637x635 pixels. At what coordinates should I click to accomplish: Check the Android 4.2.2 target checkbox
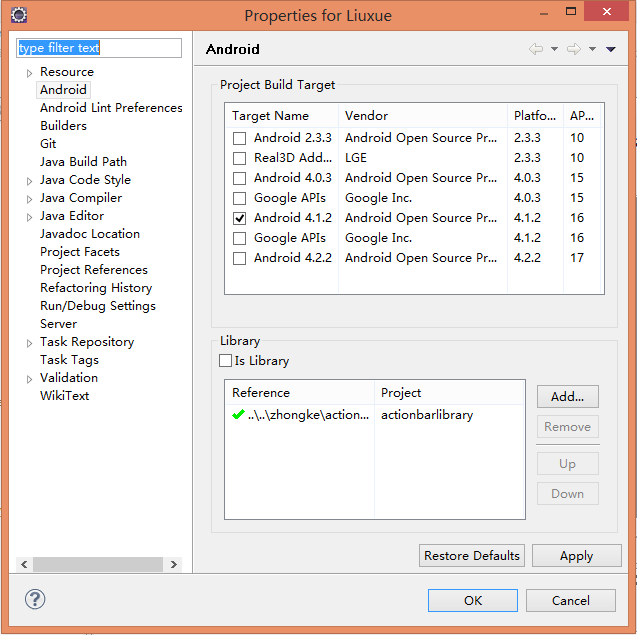click(239, 258)
